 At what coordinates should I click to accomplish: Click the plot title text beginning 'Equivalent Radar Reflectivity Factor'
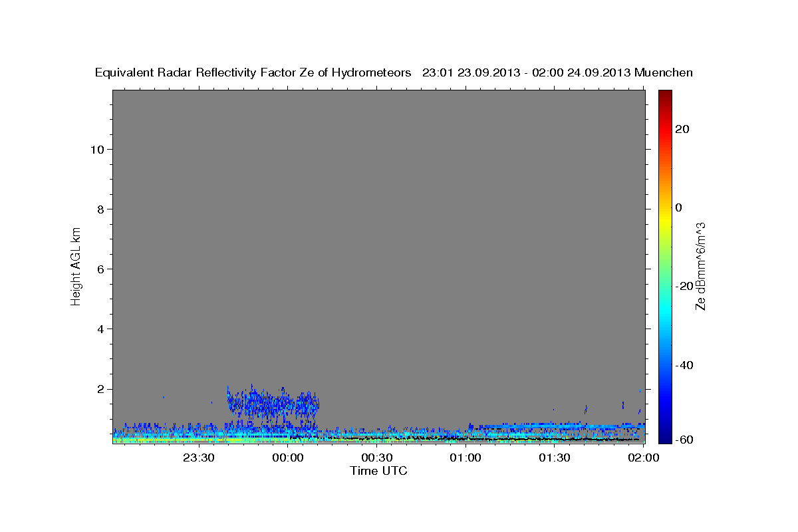pyautogui.click(x=394, y=73)
